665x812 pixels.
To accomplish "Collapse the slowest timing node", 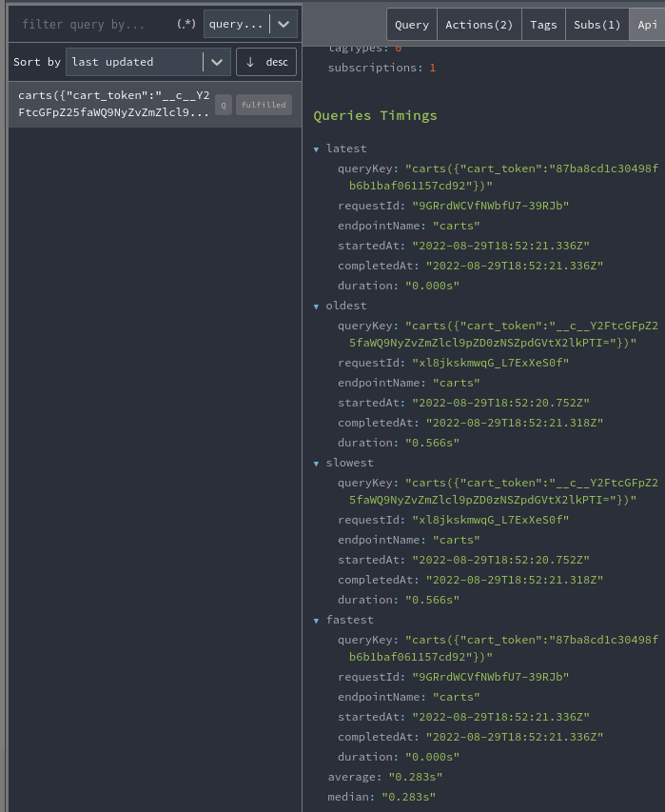I will point(316,464).
